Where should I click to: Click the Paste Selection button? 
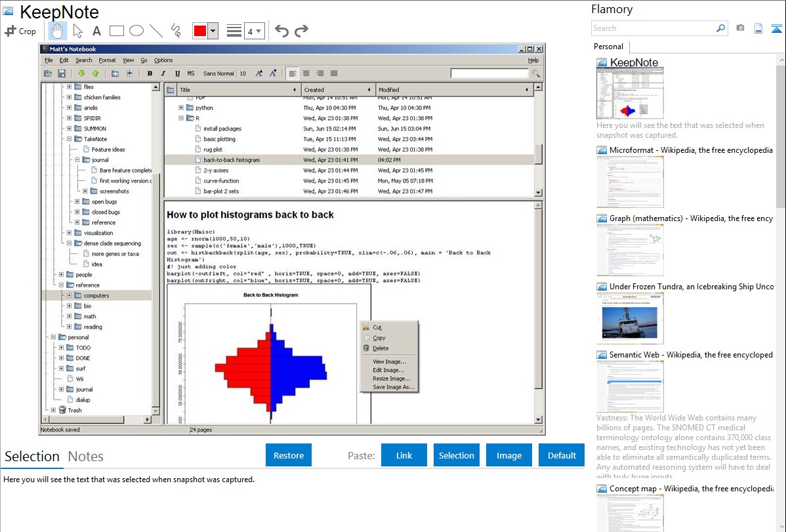456,455
